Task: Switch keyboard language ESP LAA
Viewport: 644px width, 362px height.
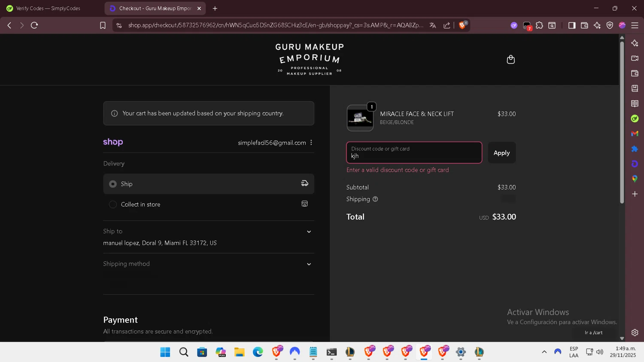Action: [574, 352]
